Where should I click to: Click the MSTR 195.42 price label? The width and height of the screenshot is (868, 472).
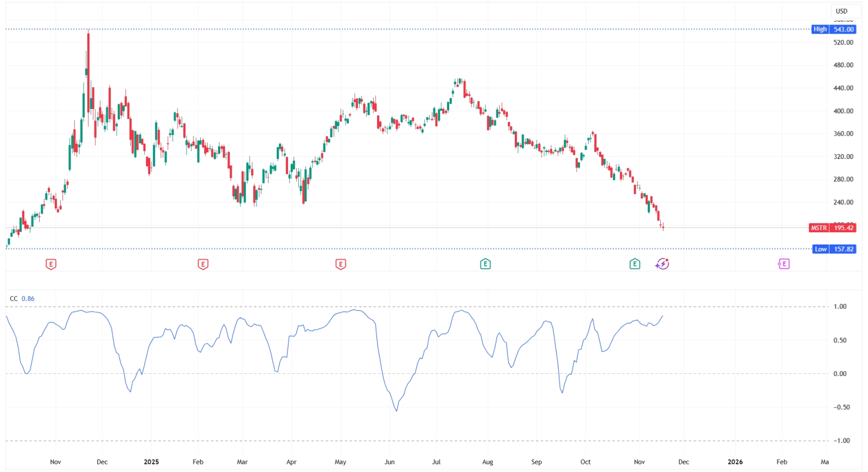[832, 228]
